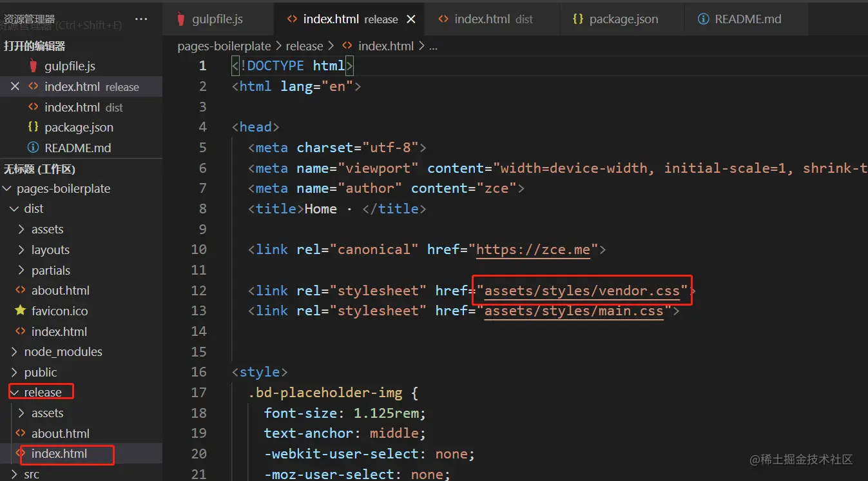Open the Explorer more actions ellipsis menu

pyautogui.click(x=141, y=19)
